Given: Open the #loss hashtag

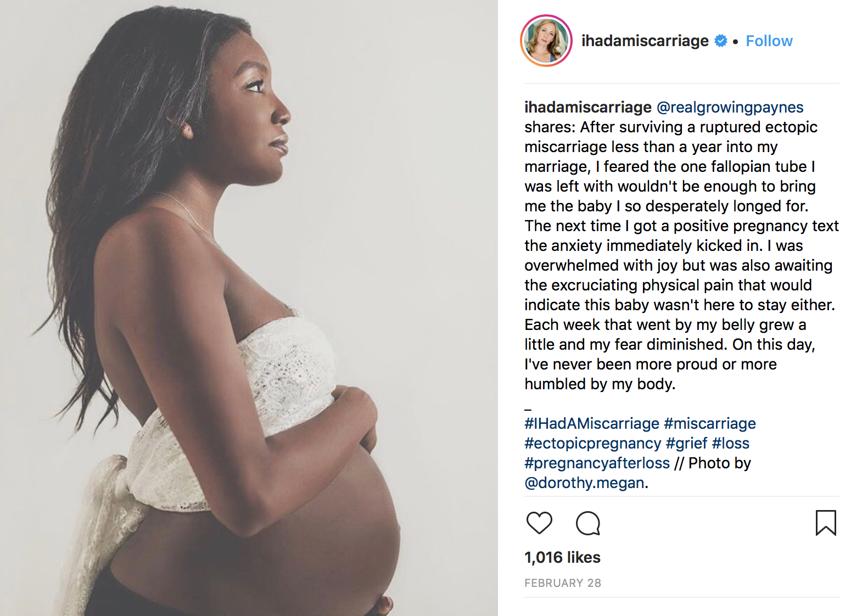Looking at the screenshot, I should [x=730, y=443].
